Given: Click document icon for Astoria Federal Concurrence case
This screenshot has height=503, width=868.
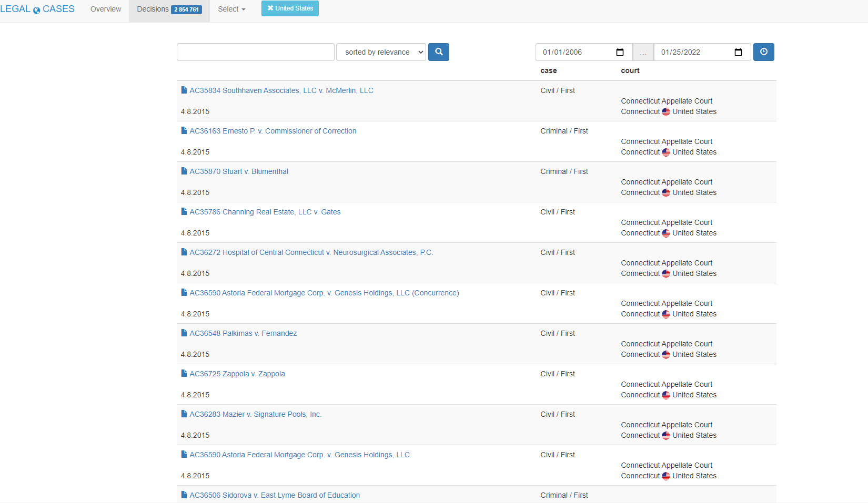Looking at the screenshot, I should [184, 292].
